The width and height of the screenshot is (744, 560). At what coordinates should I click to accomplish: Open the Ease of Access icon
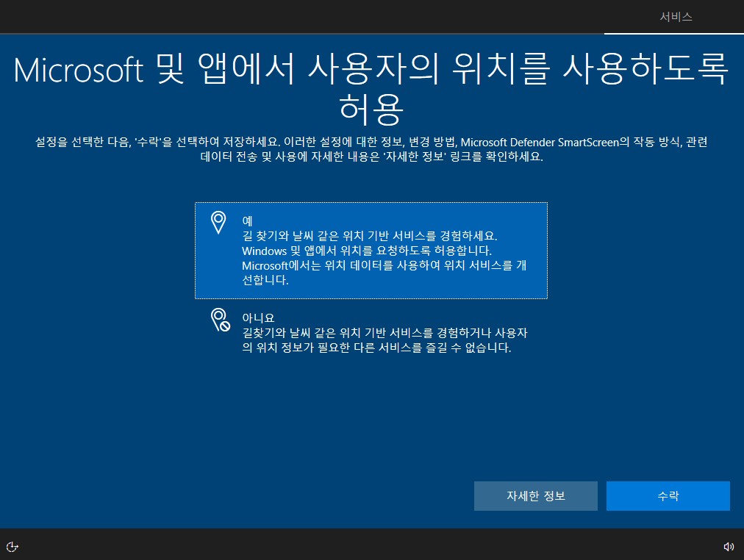click(x=12, y=547)
